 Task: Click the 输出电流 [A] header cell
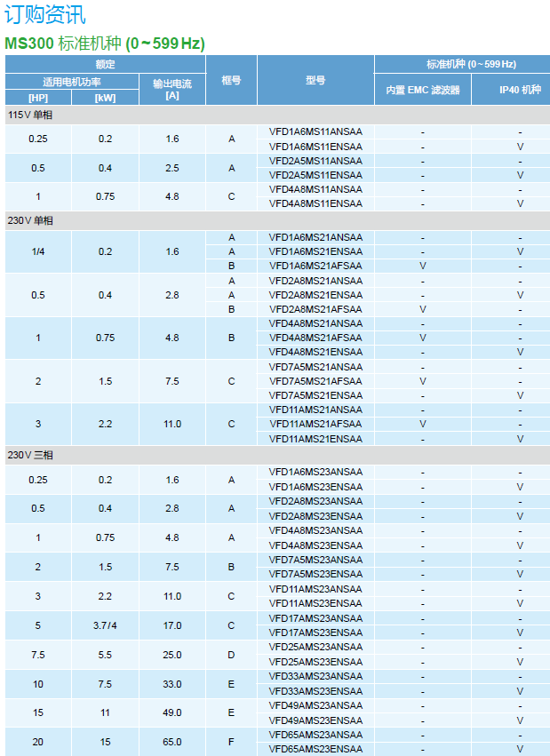[172, 89]
